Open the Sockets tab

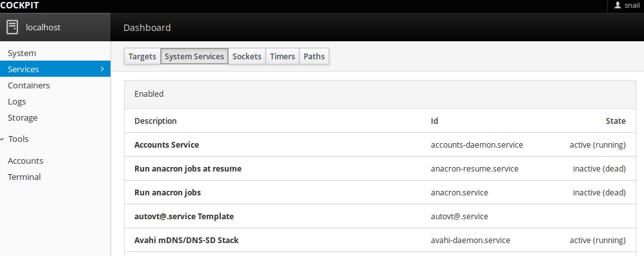tap(247, 56)
